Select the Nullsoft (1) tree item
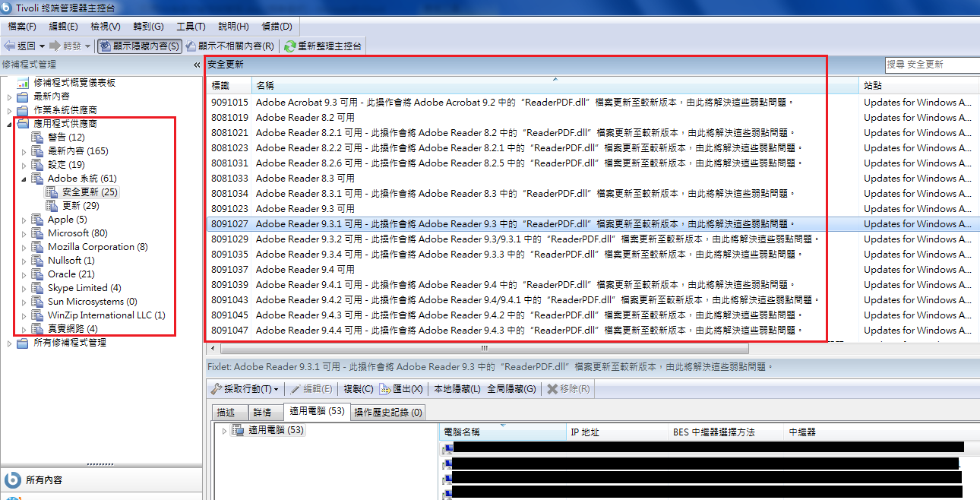Screen dimensions: 980x500 71,261
